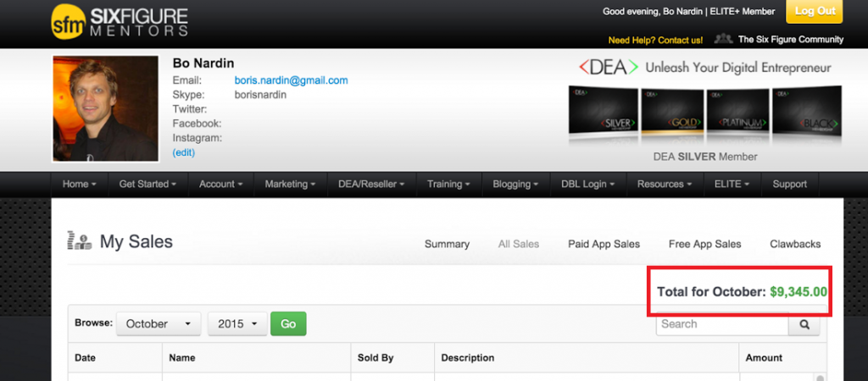Expand the Get Started menu

(x=147, y=184)
